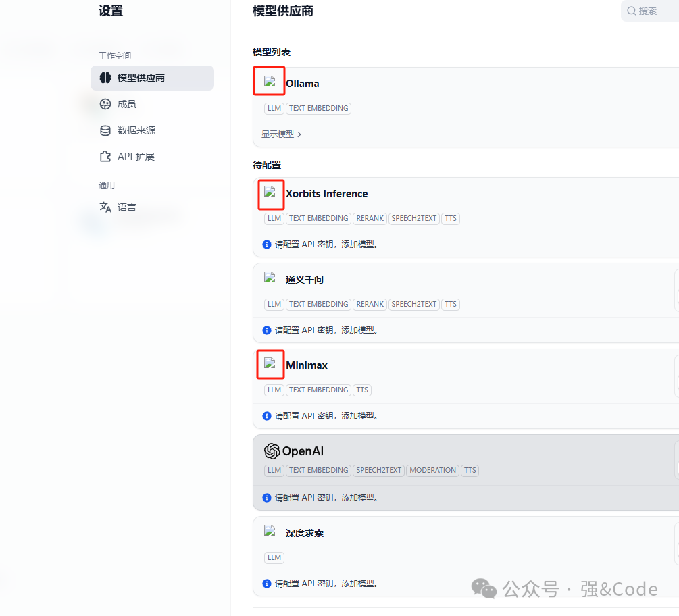Click TEXT EMBEDDING tag on Ollama

[318, 108]
